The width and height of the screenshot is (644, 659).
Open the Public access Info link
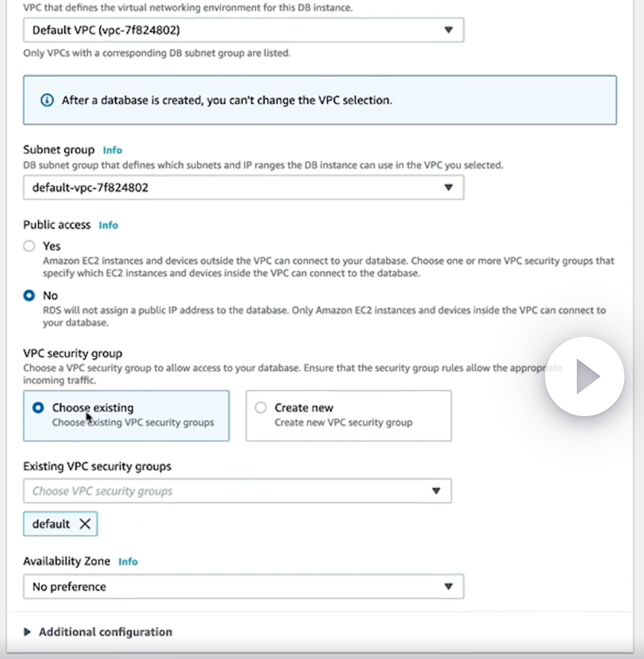[x=108, y=225]
